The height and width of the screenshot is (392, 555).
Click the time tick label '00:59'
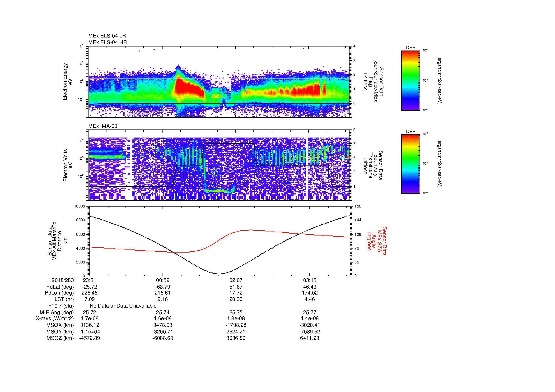point(163,280)
